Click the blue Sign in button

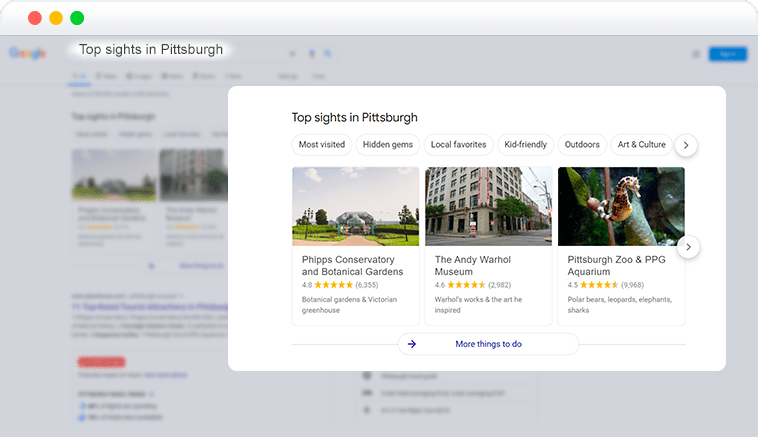(x=728, y=54)
